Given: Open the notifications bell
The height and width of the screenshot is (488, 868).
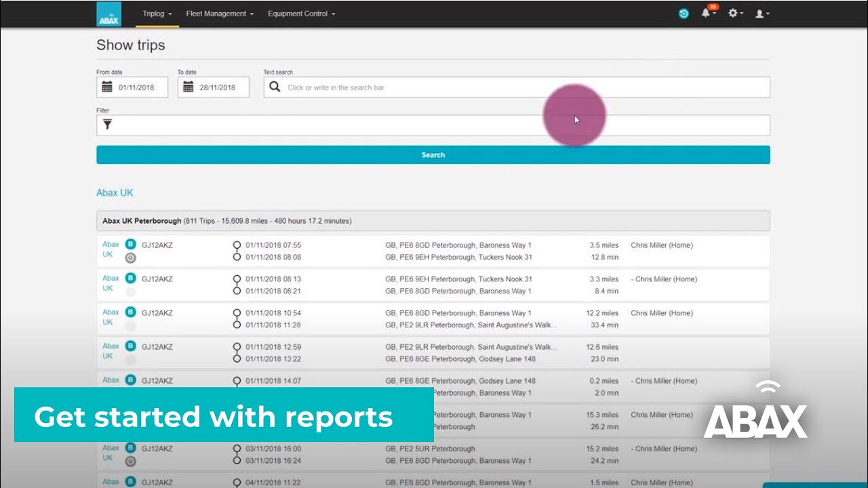Looking at the screenshot, I should (707, 13).
